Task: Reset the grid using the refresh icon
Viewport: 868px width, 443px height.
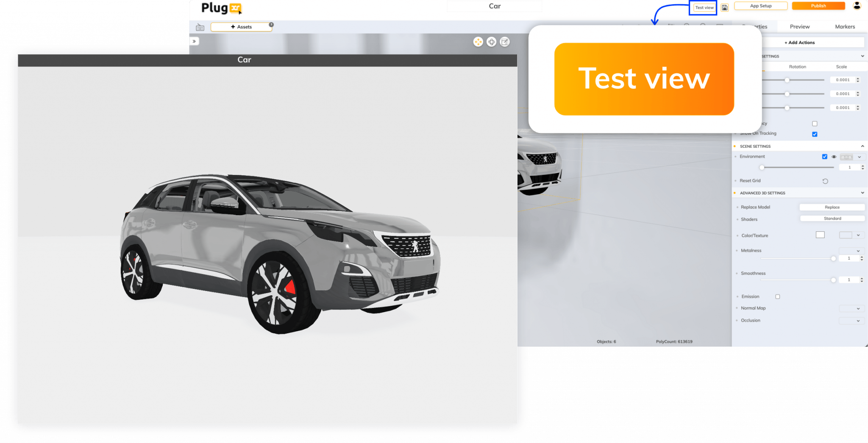Action: point(825,181)
